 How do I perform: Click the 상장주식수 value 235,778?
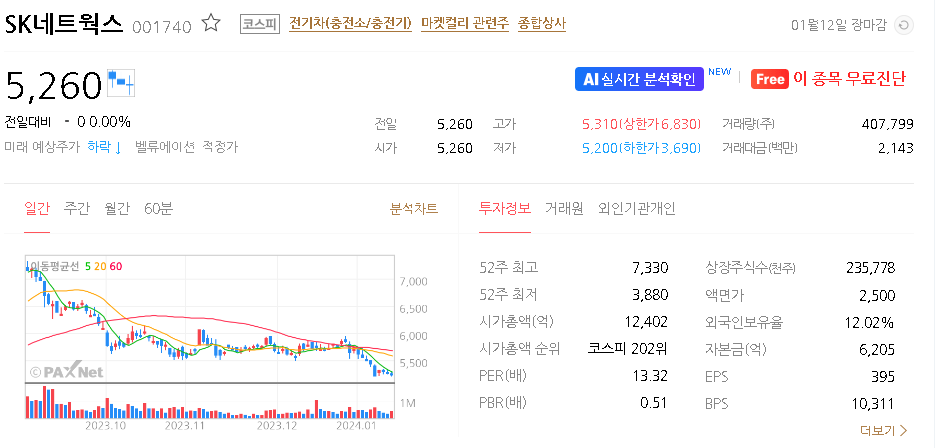coord(871,268)
